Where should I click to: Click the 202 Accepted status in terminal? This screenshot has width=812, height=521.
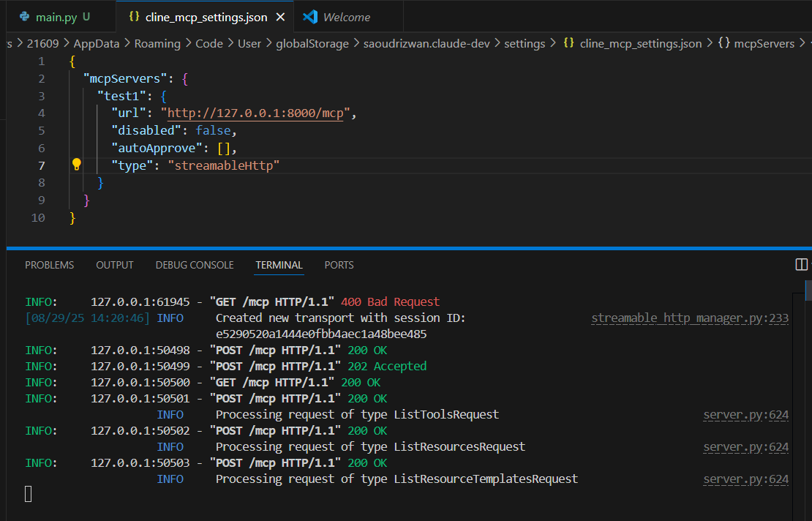pos(387,366)
